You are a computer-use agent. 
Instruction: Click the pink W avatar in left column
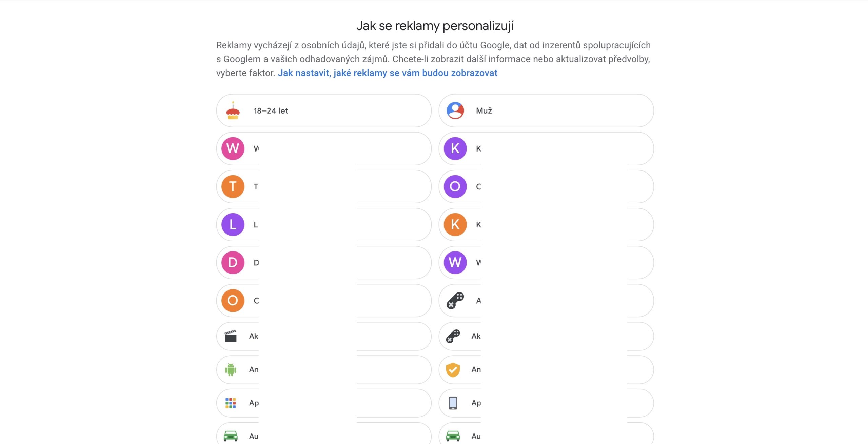233,148
